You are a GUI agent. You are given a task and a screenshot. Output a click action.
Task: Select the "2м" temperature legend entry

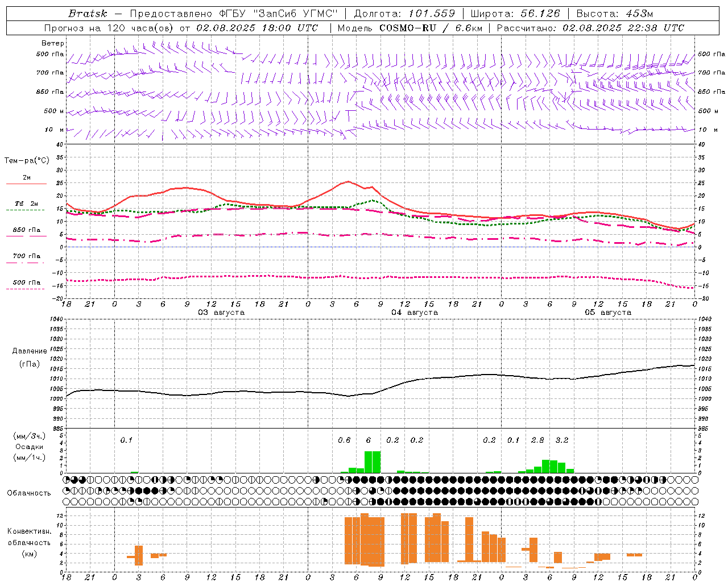click(27, 178)
